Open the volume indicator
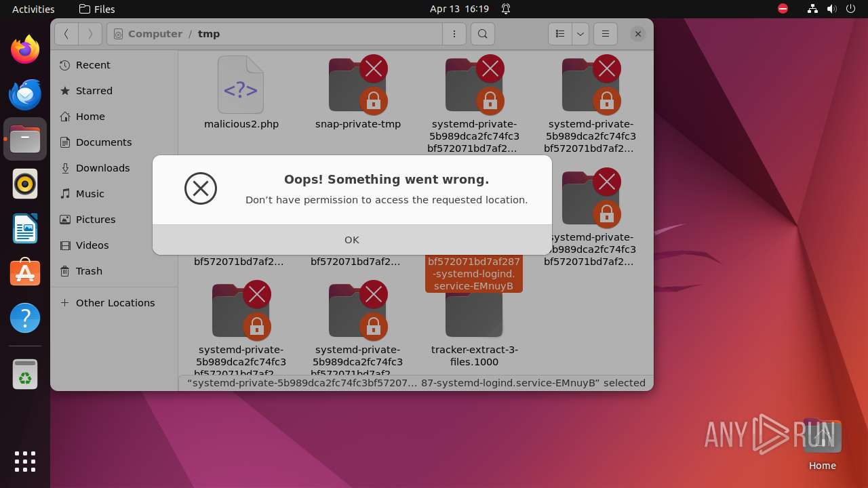This screenshot has height=488, width=868. coord(832,9)
